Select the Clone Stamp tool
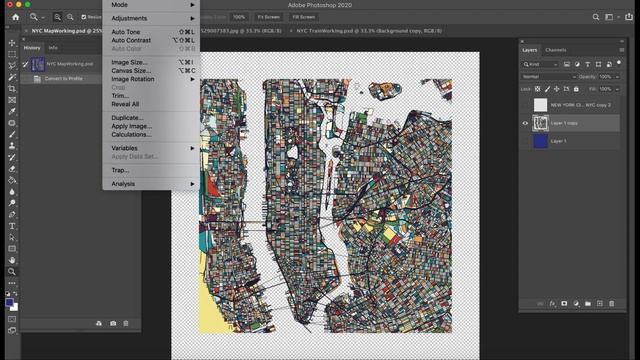The width and height of the screenshot is (640, 360). coord(12,146)
